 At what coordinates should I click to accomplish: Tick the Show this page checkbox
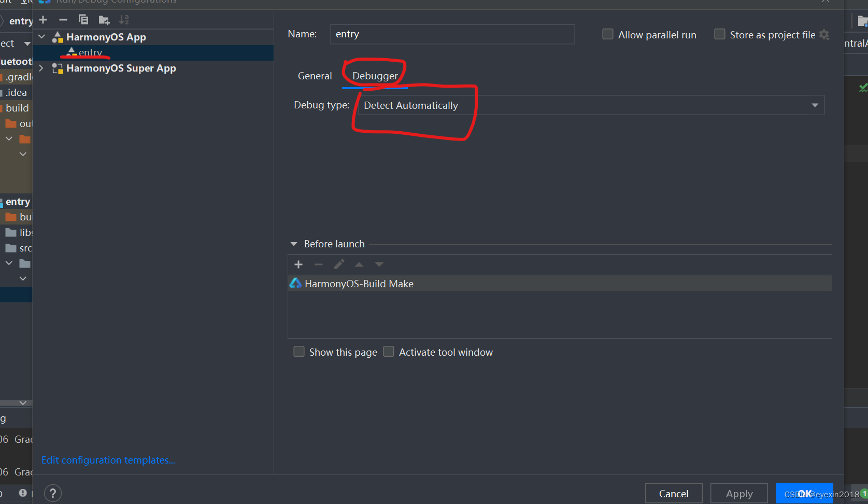click(x=299, y=352)
